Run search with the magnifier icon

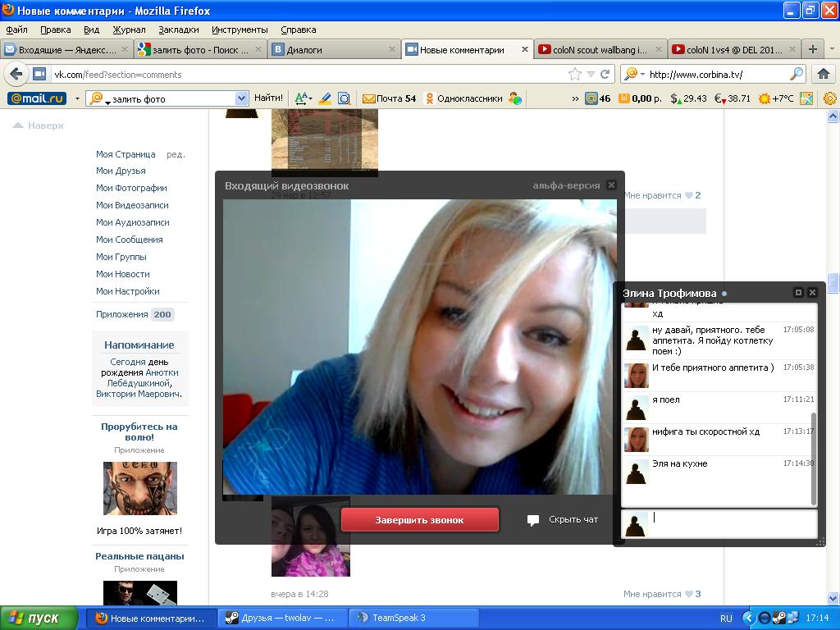tap(797, 74)
